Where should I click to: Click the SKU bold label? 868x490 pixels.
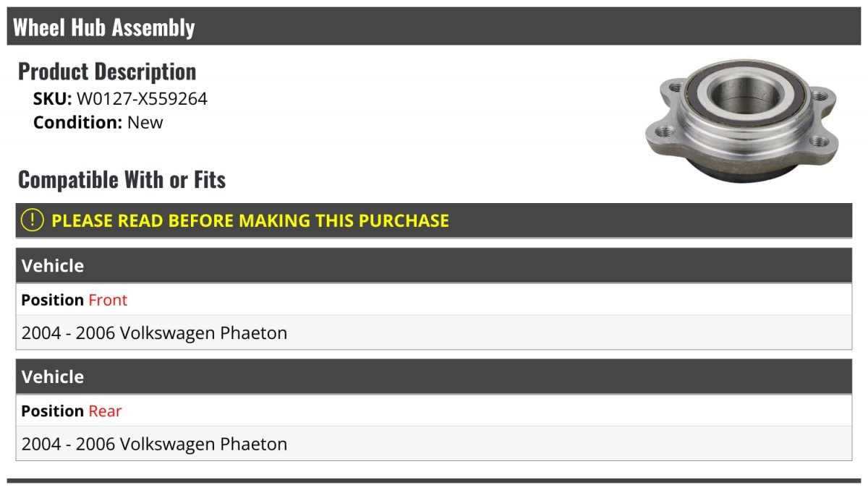[52, 99]
